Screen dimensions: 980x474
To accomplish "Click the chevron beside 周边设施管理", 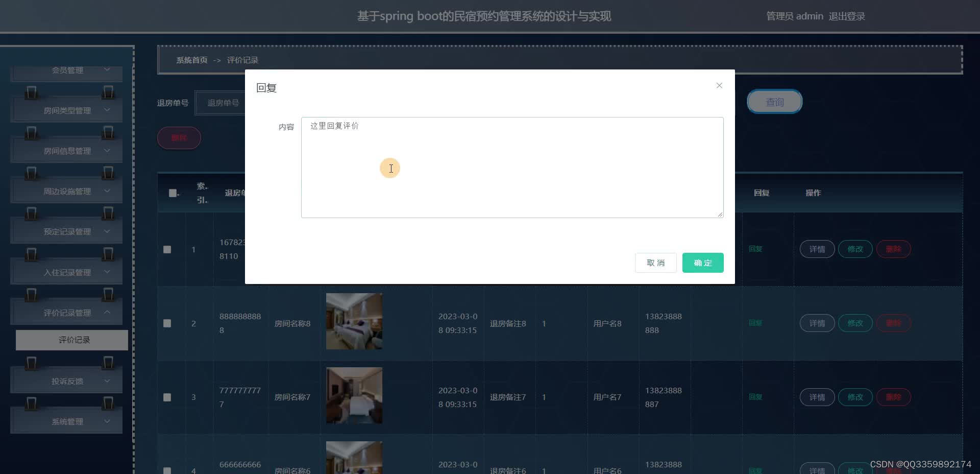I will (107, 191).
